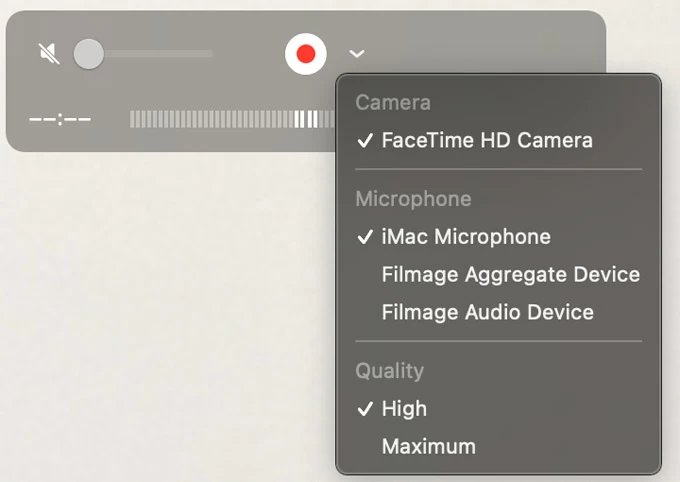Click the checkmark next to High

pos(365,409)
